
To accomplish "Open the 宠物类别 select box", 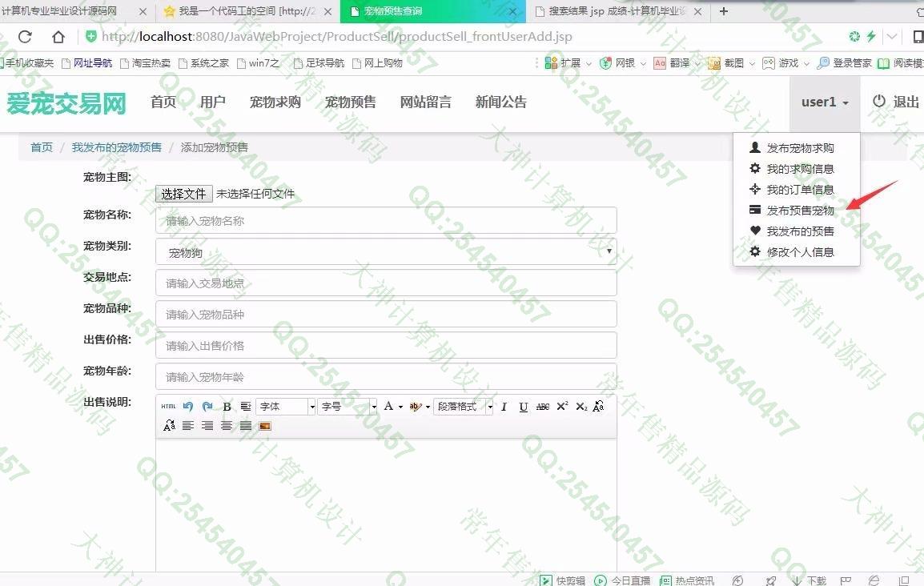I will [386, 252].
